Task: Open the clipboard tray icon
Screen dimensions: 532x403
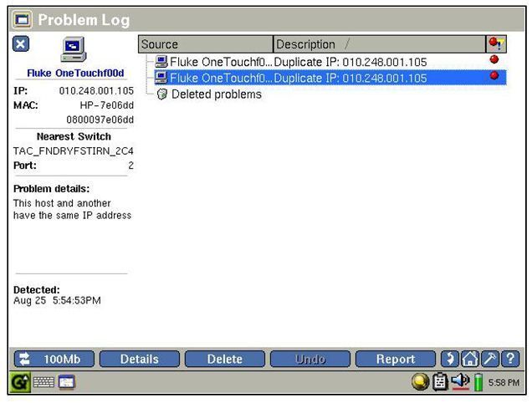Action: point(440,382)
